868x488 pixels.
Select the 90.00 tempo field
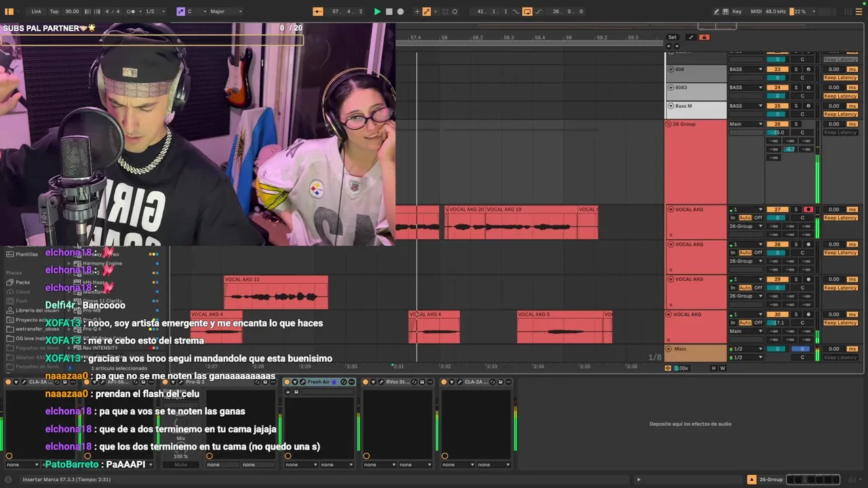click(72, 12)
